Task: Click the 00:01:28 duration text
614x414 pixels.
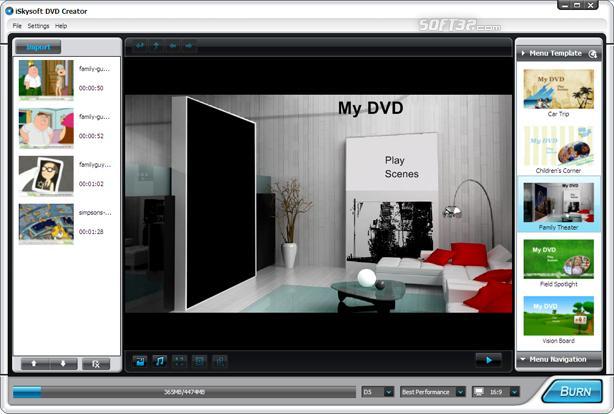Action: tap(91, 232)
